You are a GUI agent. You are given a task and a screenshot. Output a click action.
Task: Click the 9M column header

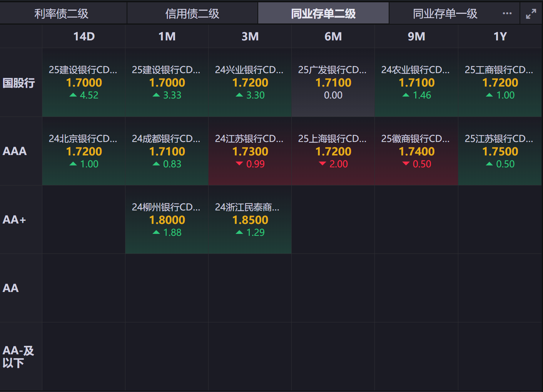(416, 37)
